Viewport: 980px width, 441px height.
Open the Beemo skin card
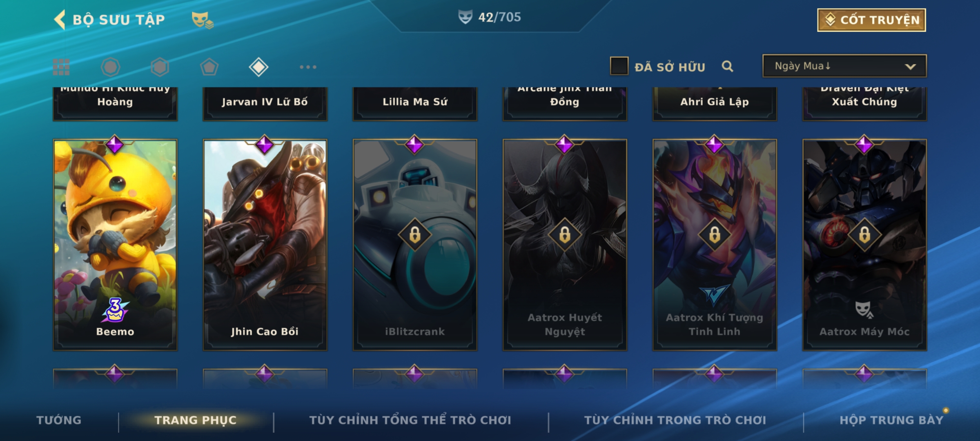[x=115, y=245]
